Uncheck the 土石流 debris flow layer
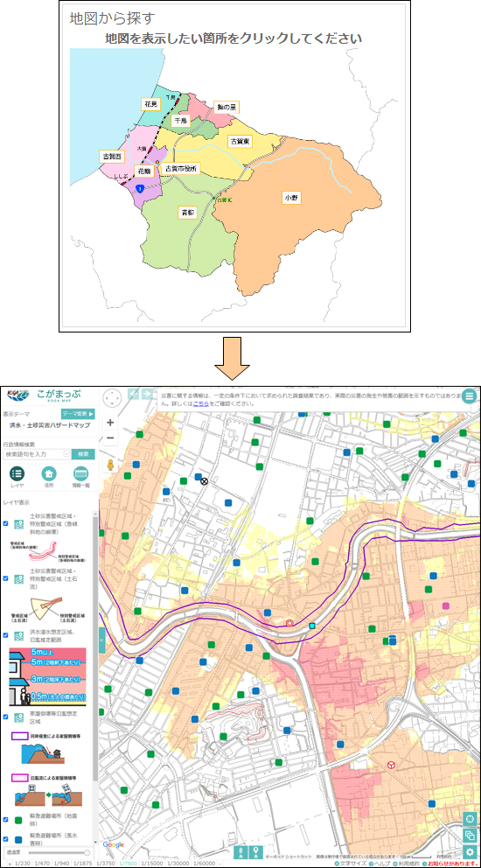 point(5,577)
